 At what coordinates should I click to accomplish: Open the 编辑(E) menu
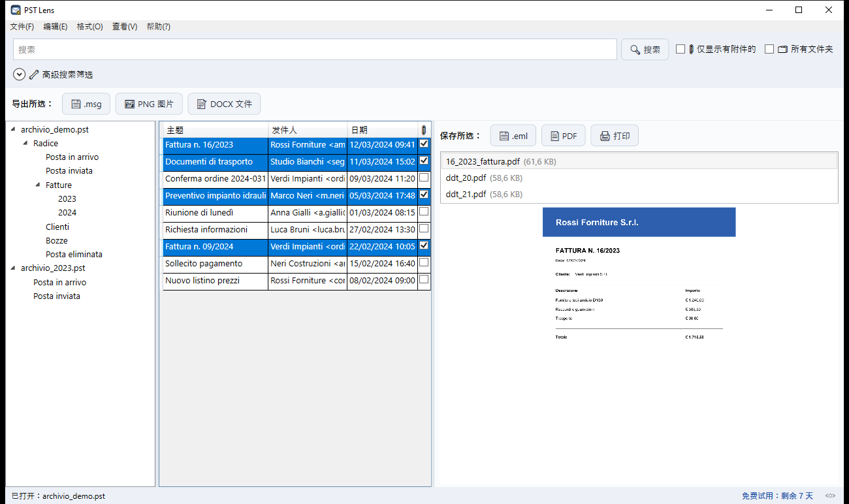pyautogui.click(x=56, y=27)
